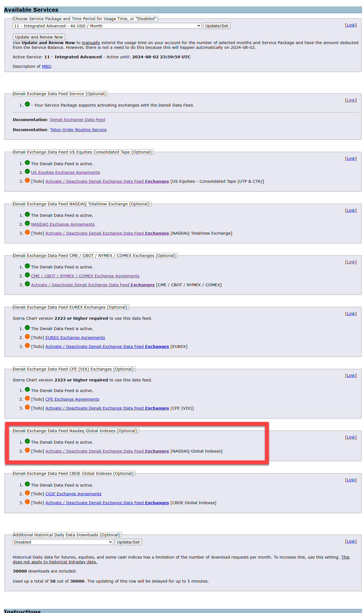Image resolution: width=364 pixels, height=613 pixels.
Task: Click orange Todo icon beside CGIF Exchange Agreements
Action: (x=27, y=493)
